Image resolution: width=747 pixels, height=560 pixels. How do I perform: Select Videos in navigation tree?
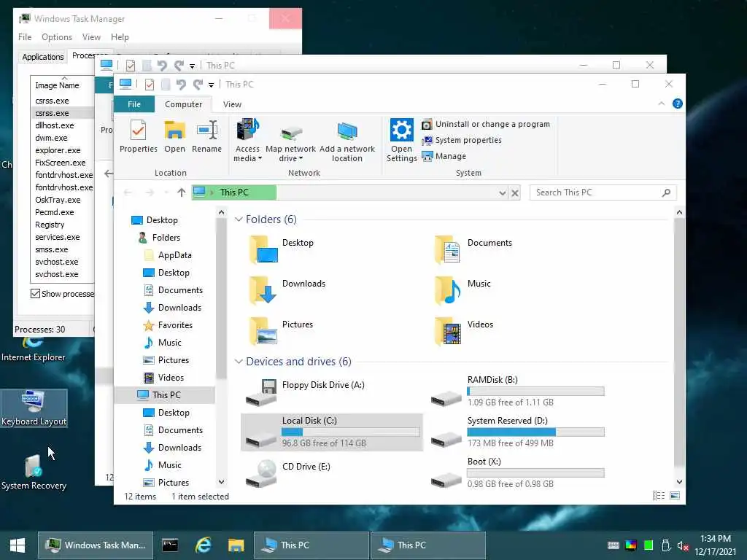[164, 378]
